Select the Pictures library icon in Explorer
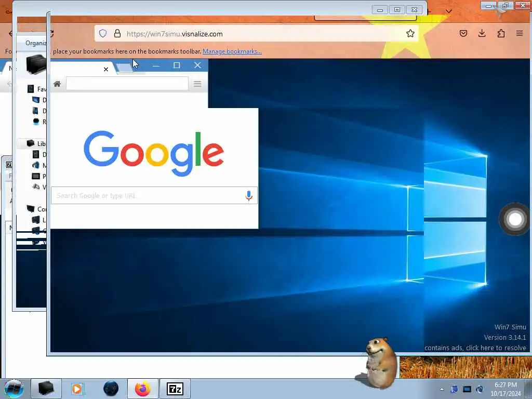Viewport: 532px width, 399px height. pos(36,176)
